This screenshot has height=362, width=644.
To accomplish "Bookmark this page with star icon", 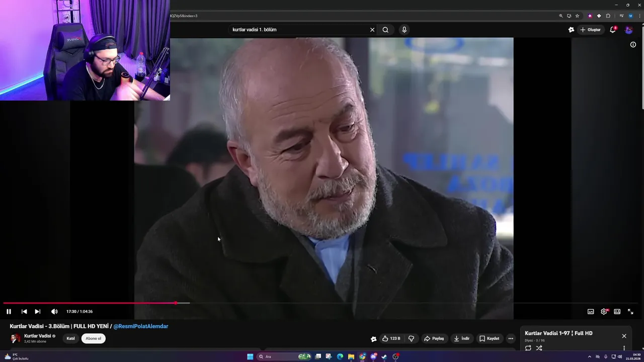I will coord(577,16).
